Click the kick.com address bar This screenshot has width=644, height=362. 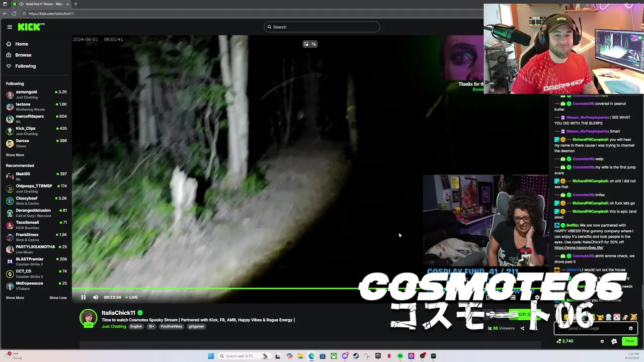click(252, 14)
